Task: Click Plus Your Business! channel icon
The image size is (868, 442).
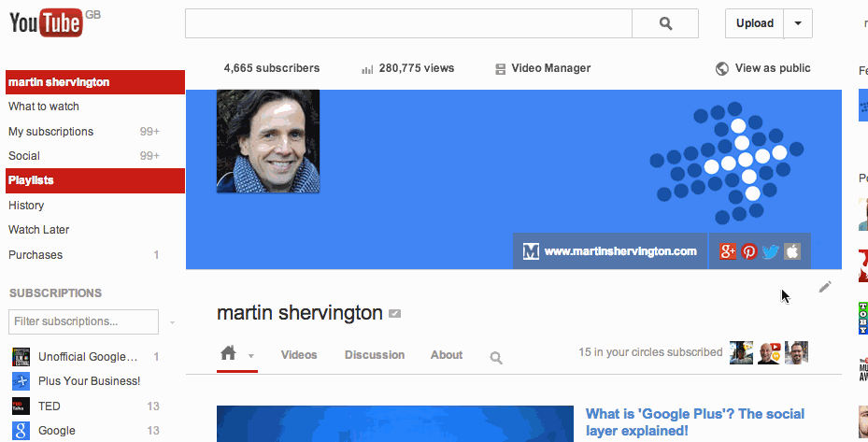Action: tap(21, 381)
